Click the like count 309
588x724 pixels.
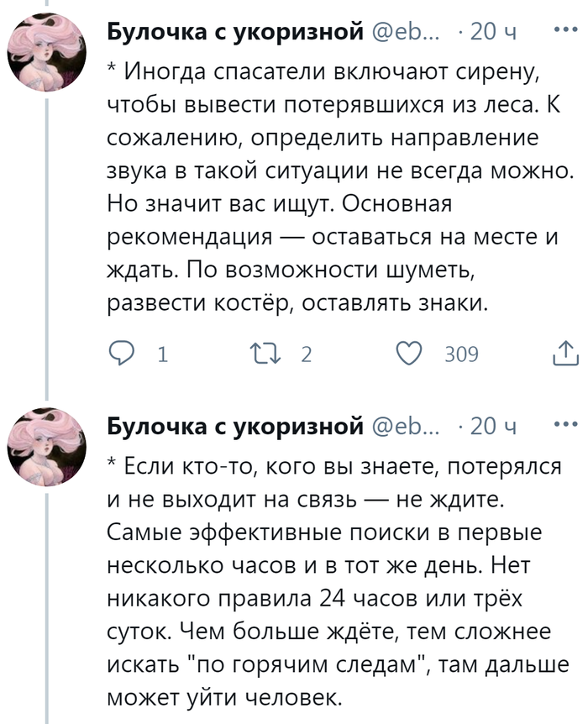tap(461, 354)
